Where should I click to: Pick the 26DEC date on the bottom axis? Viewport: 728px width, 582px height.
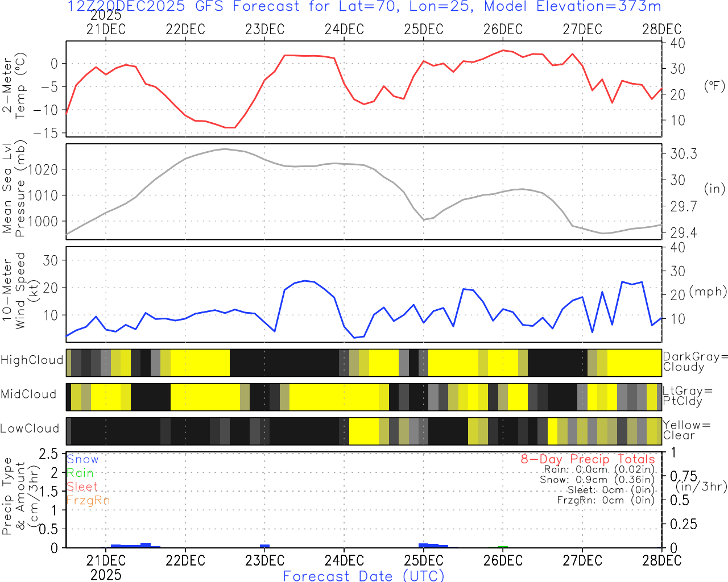coord(503,560)
